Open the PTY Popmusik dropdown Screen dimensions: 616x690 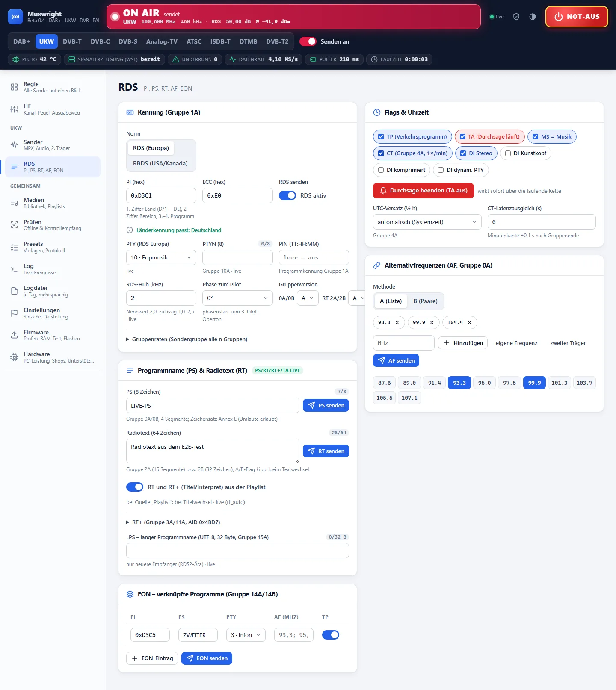(x=161, y=257)
